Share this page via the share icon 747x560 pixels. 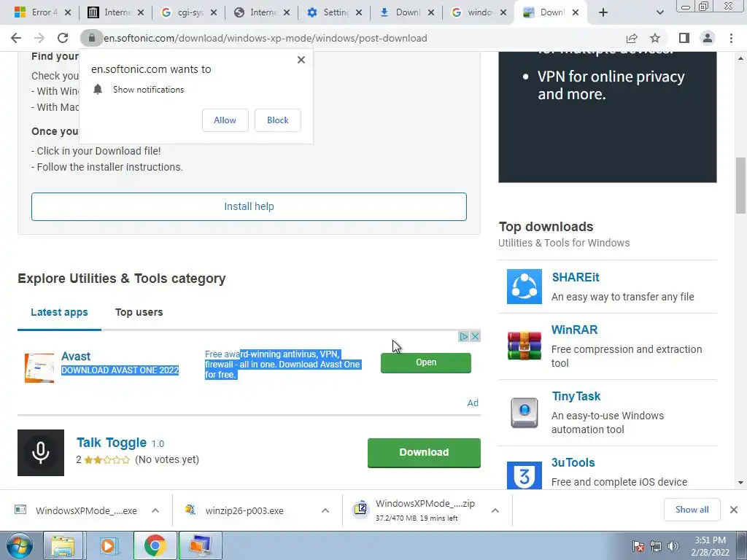tap(632, 38)
